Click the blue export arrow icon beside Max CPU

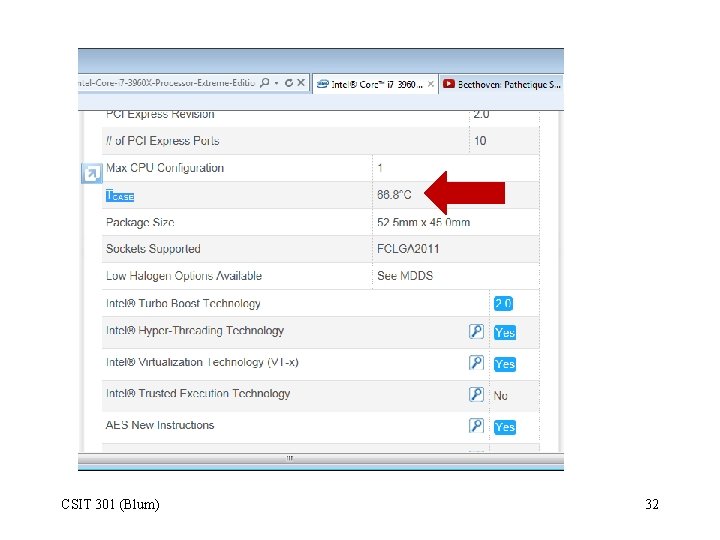(91, 173)
